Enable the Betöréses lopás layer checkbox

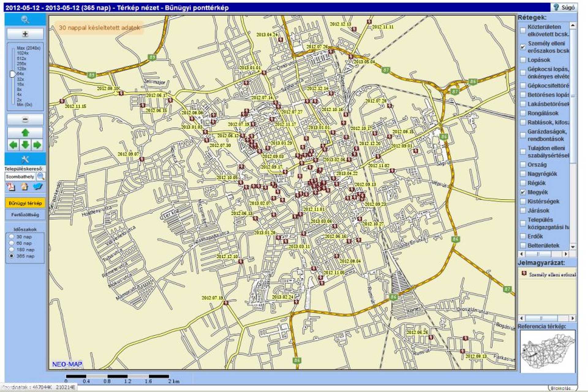523,95
